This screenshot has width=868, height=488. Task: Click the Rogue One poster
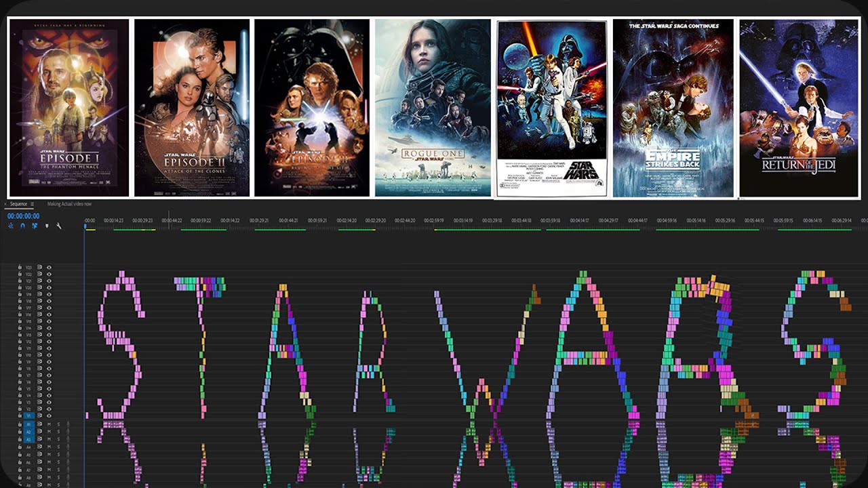433,108
